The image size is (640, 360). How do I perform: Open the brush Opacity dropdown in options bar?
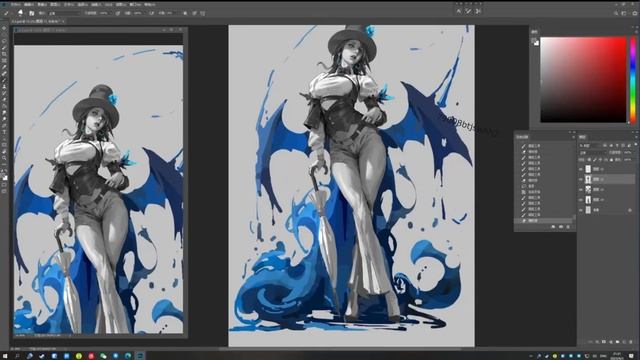tap(111, 13)
